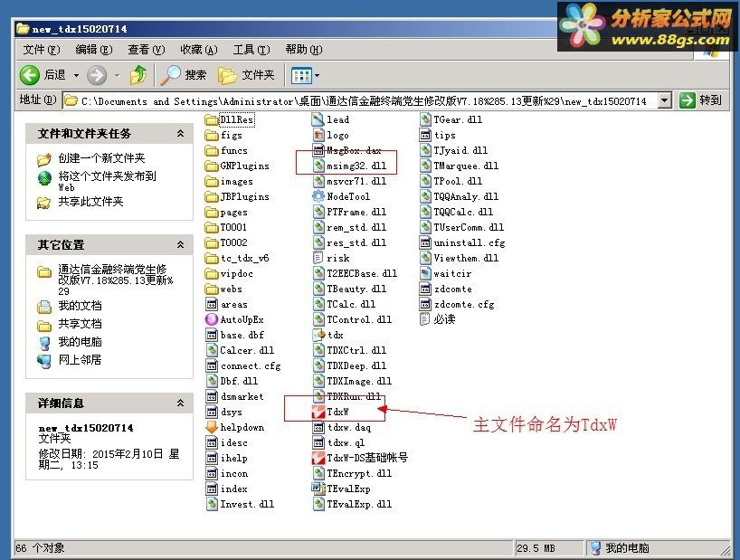The height and width of the screenshot is (560, 740).
Task: Open the 帮助(H) menu
Action: pos(304,50)
